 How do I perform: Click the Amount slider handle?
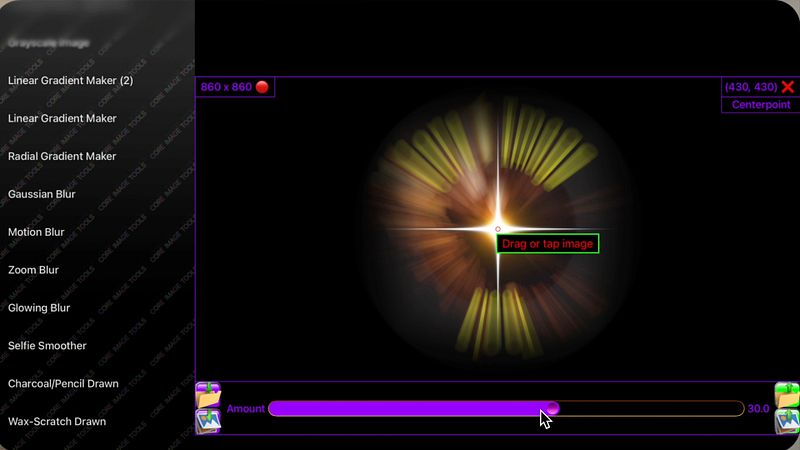pyautogui.click(x=553, y=408)
